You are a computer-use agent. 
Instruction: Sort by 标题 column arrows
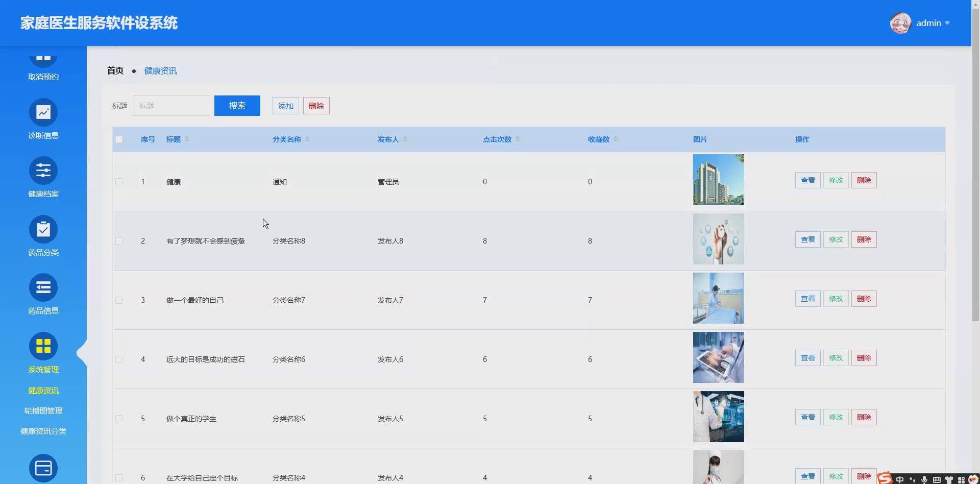187,139
